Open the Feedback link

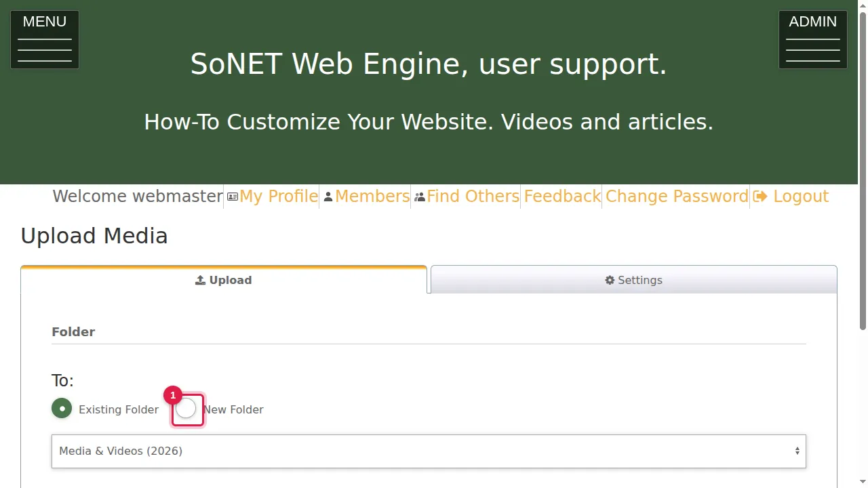pyautogui.click(x=562, y=197)
